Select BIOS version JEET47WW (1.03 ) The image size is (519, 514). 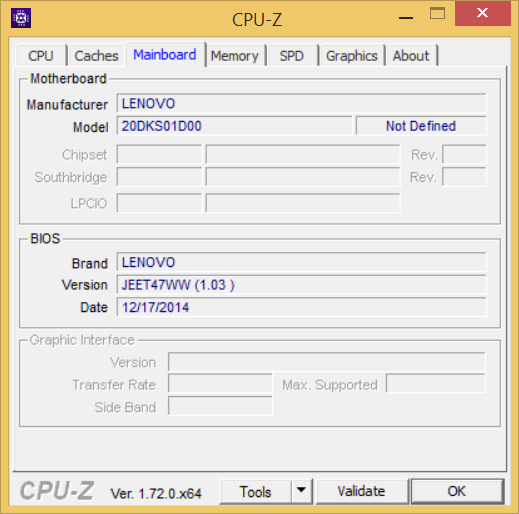301,285
